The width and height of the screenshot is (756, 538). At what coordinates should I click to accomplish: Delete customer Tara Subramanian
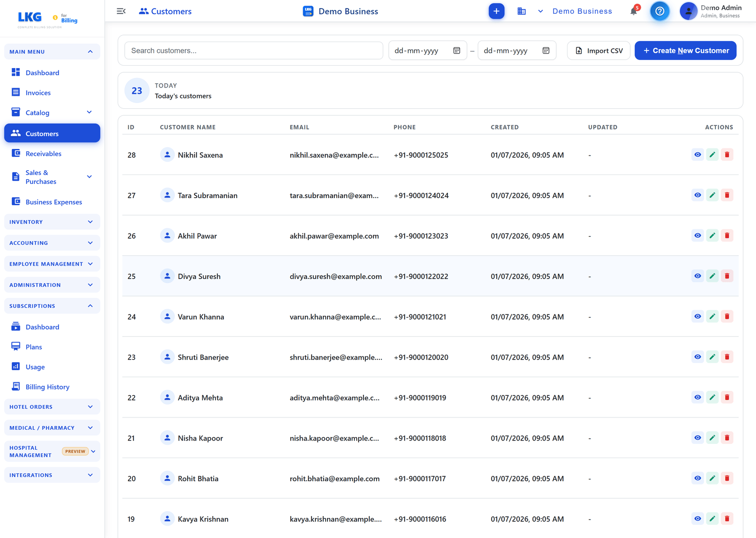[x=727, y=195]
